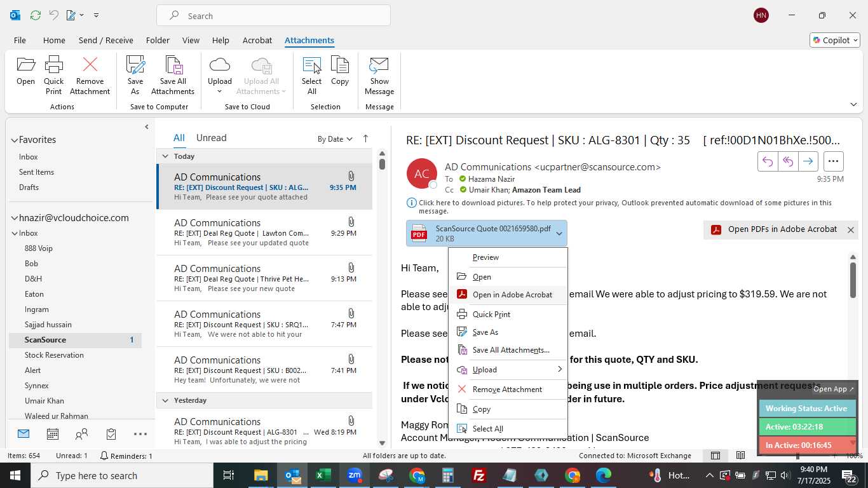Click the send/receive sync icon in title bar
This screenshot has height=488, width=868.
pyautogui.click(x=36, y=15)
